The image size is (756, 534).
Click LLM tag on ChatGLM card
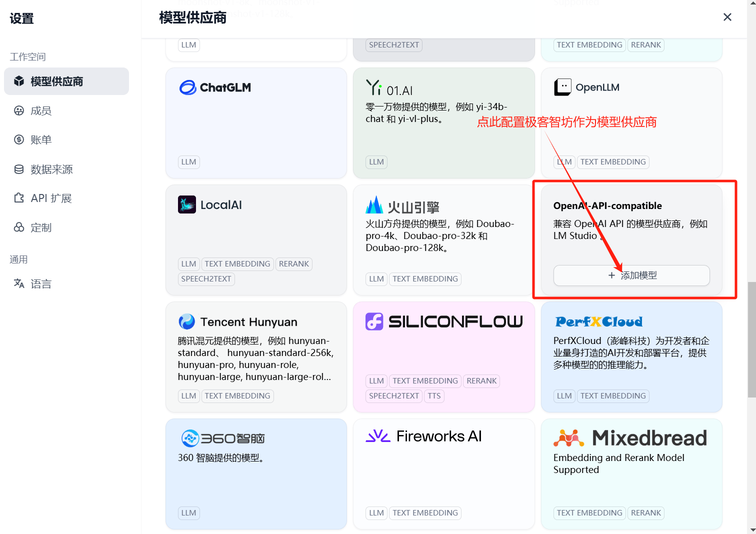189,162
